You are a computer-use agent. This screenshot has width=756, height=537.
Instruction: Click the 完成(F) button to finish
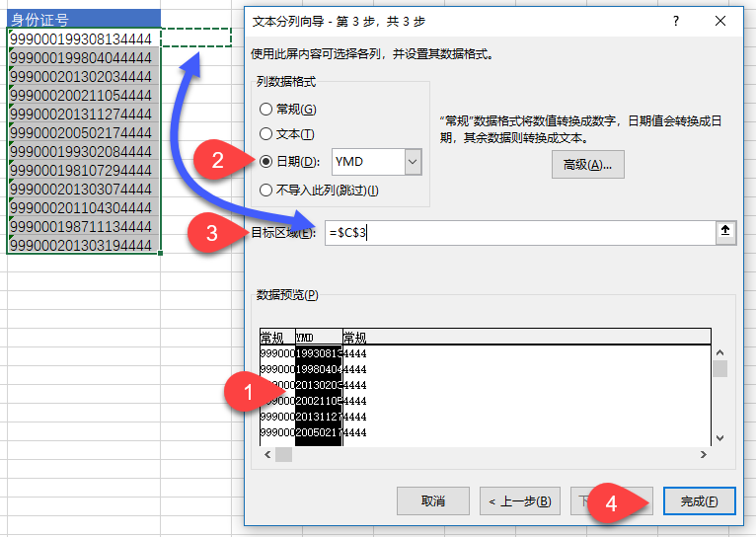click(699, 501)
